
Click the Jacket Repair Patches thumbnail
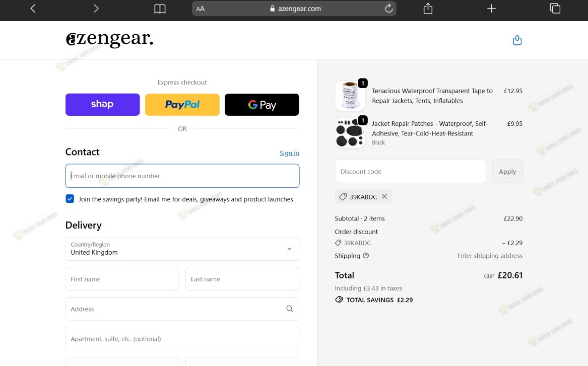pyautogui.click(x=350, y=133)
